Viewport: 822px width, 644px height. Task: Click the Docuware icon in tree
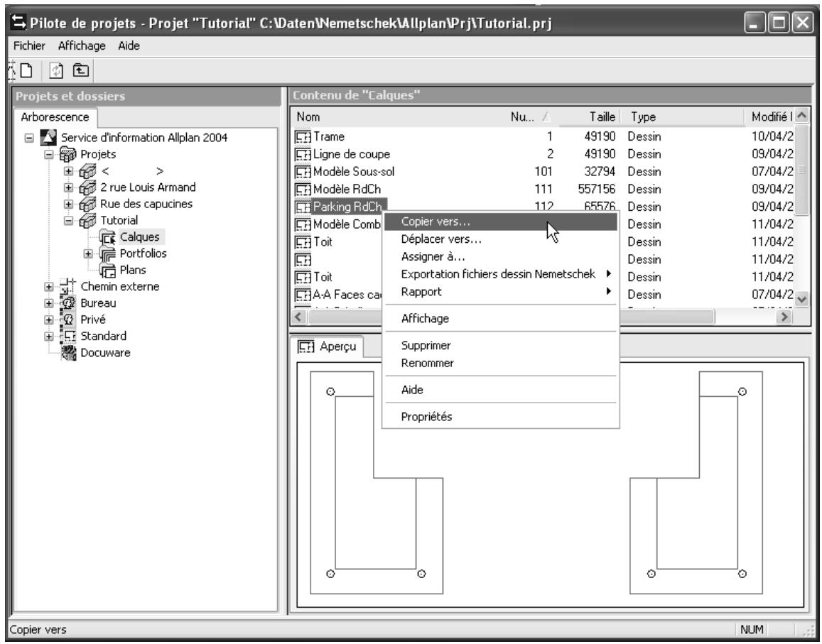point(68,353)
